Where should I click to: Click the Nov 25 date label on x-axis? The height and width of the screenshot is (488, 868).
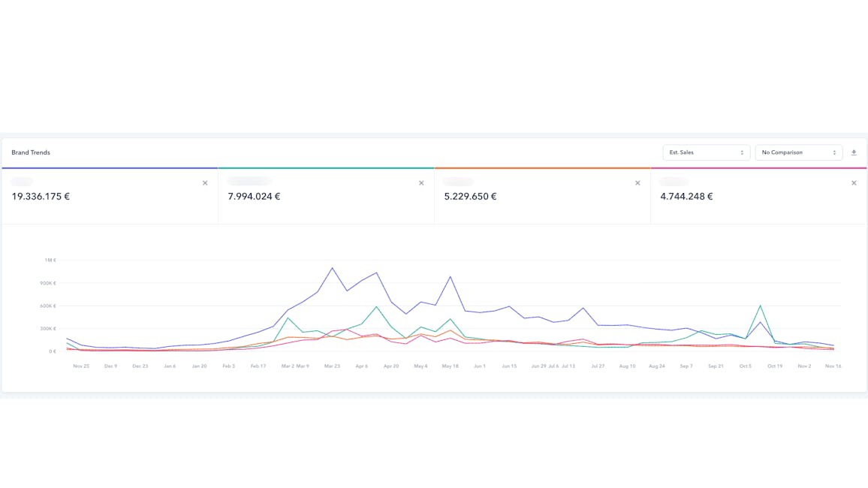point(81,366)
